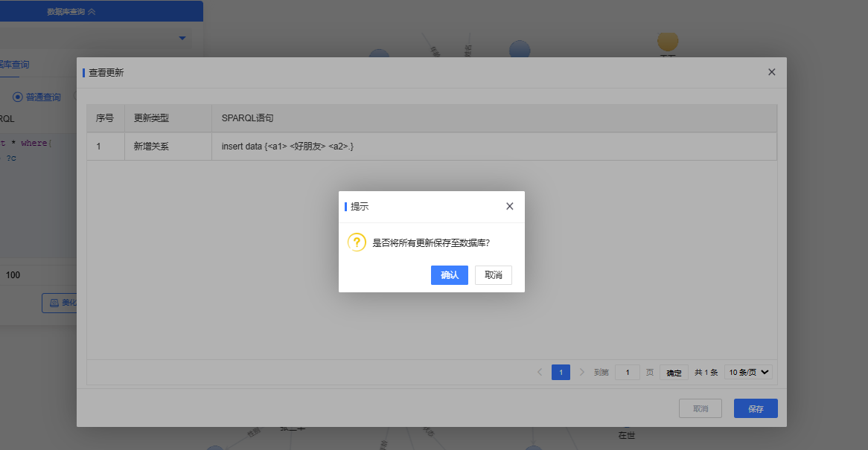Click the greyed 取消 button beside 保存
Viewport: 868px width, 450px height.
point(701,408)
